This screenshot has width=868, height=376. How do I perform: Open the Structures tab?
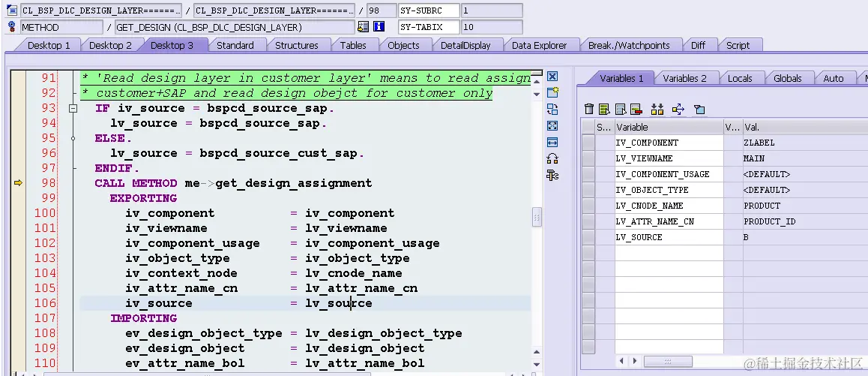point(296,46)
